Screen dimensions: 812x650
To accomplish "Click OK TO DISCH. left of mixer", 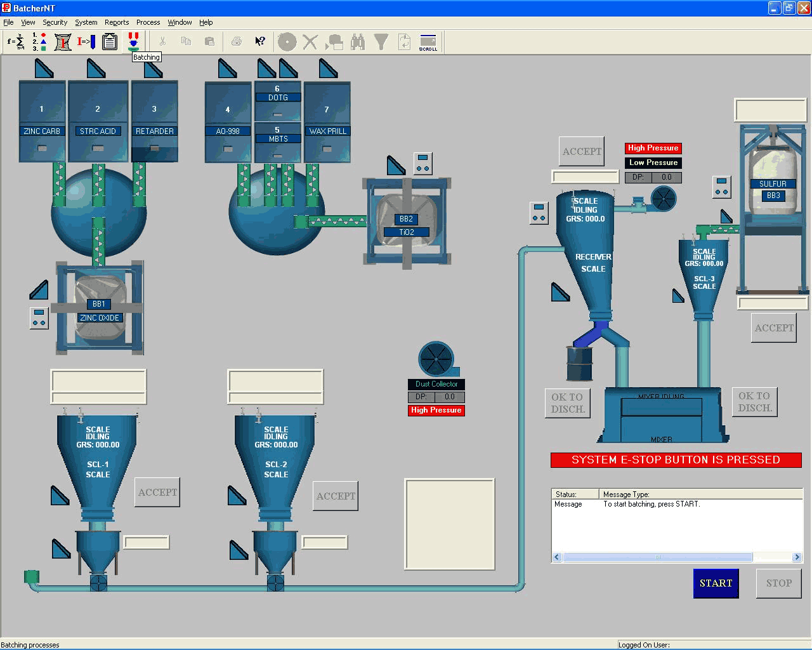I will tap(568, 403).
